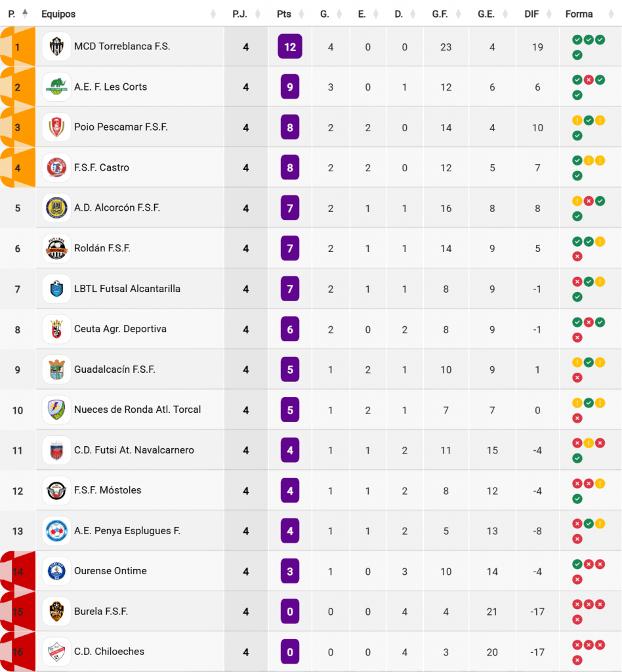Open LBTL Futsal Alcantarilla shield logo

pos(56,289)
